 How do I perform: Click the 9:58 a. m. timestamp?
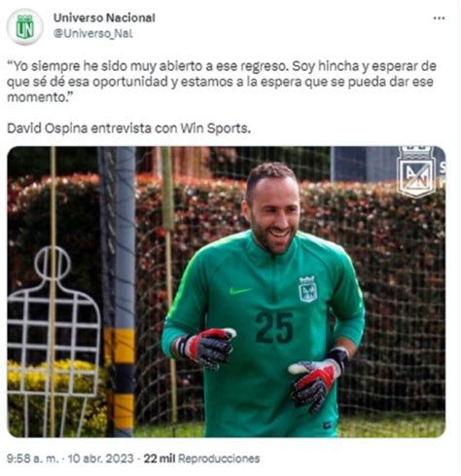33,458
